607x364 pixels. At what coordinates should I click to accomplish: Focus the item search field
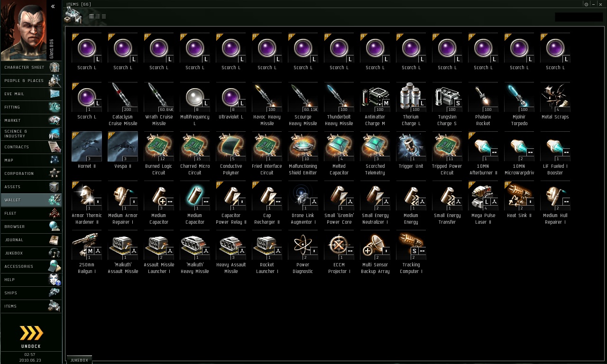coord(579,17)
